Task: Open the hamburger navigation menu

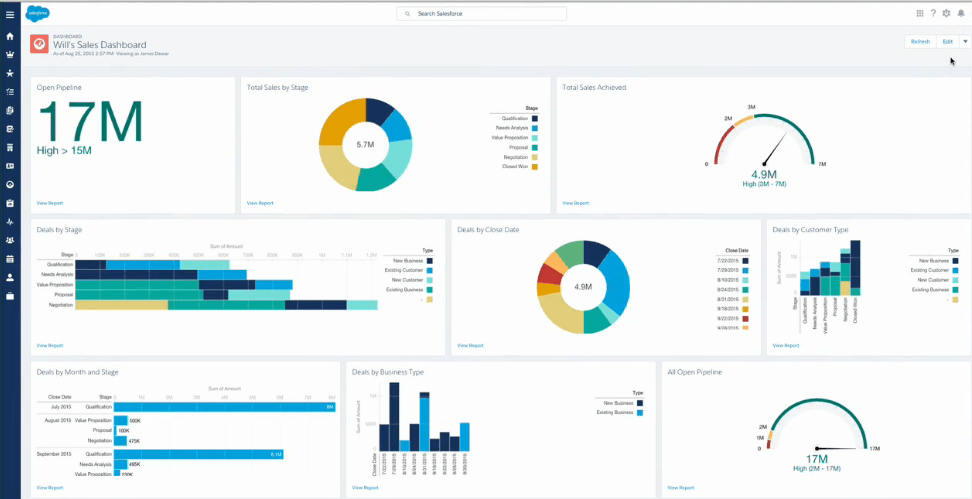Action: pyautogui.click(x=10, y=14)
